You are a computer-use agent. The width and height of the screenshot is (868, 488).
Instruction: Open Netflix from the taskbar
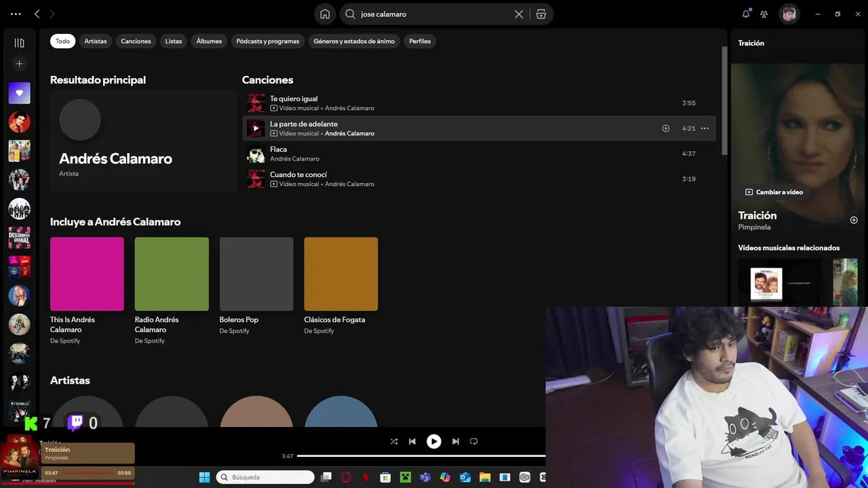[366, 477]
